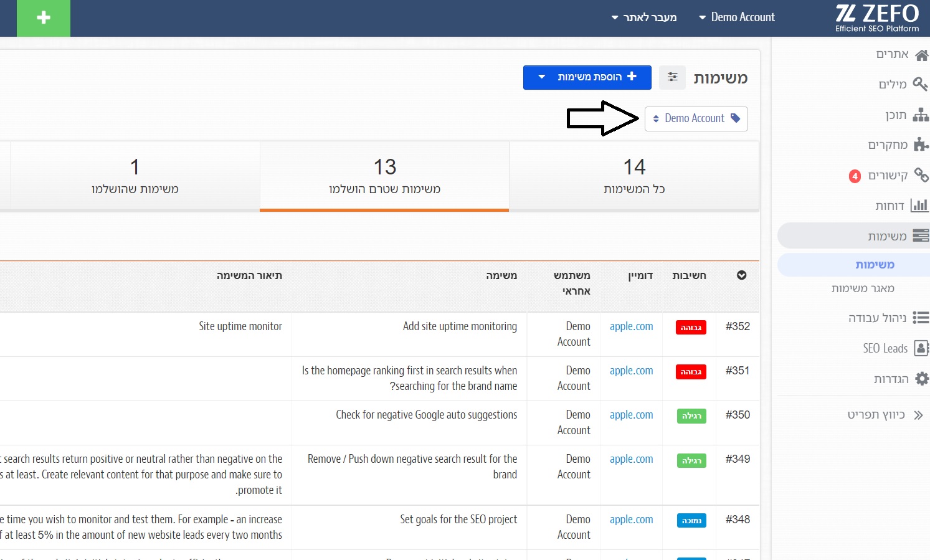Click 'Add site uptime monitoring' task title
Viewport: 930px width, 560px height.
(x=460, y=326)
